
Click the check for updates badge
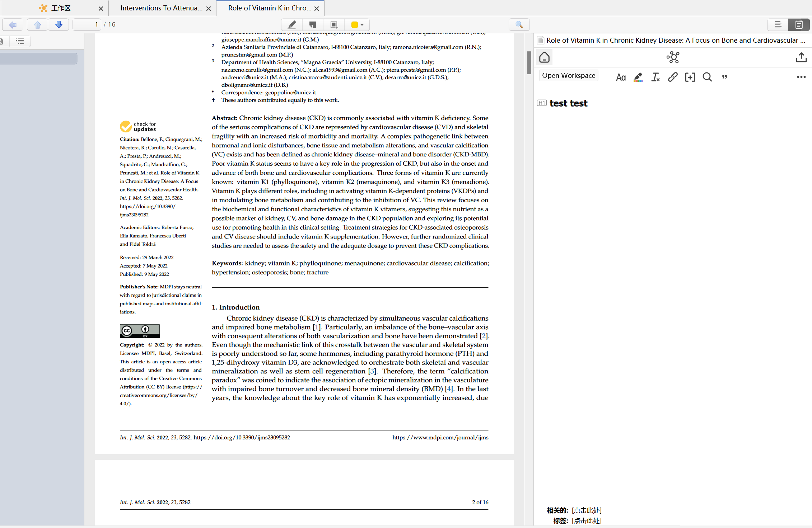click(x=138, y=127)
